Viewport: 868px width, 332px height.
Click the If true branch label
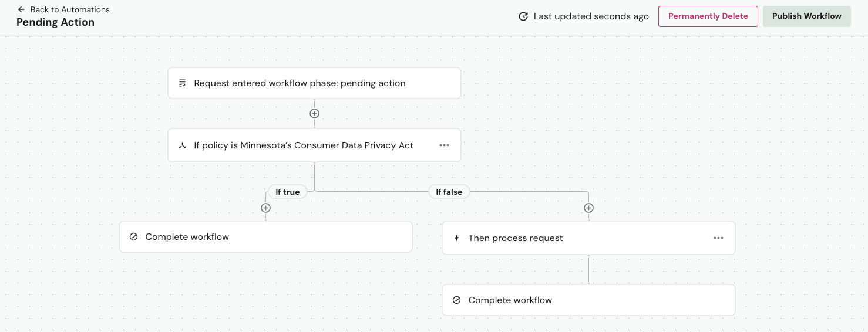288,192
